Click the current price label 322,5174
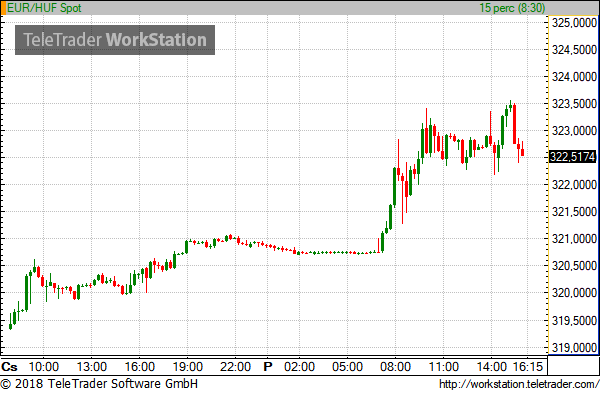600x393 pixels. (573, 157)
